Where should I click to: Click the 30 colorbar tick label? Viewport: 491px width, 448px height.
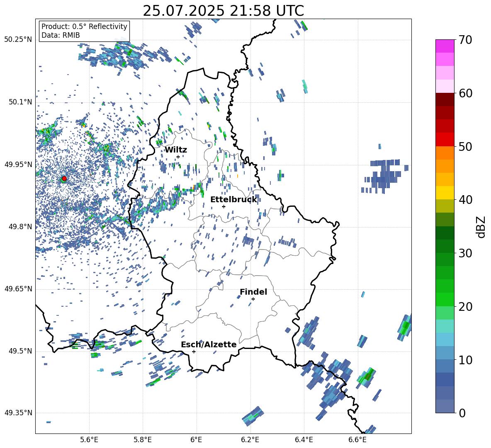(x=465, y=253)
